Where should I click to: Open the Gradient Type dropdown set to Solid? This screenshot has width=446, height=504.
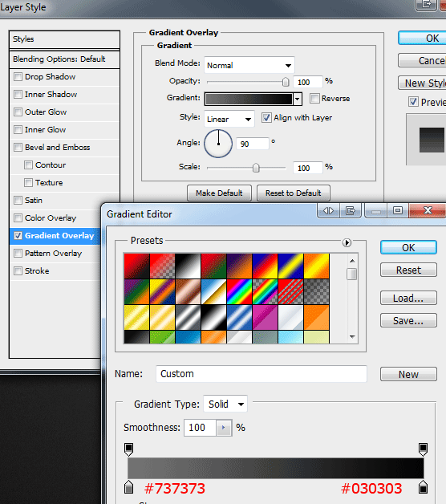point(225,404)
